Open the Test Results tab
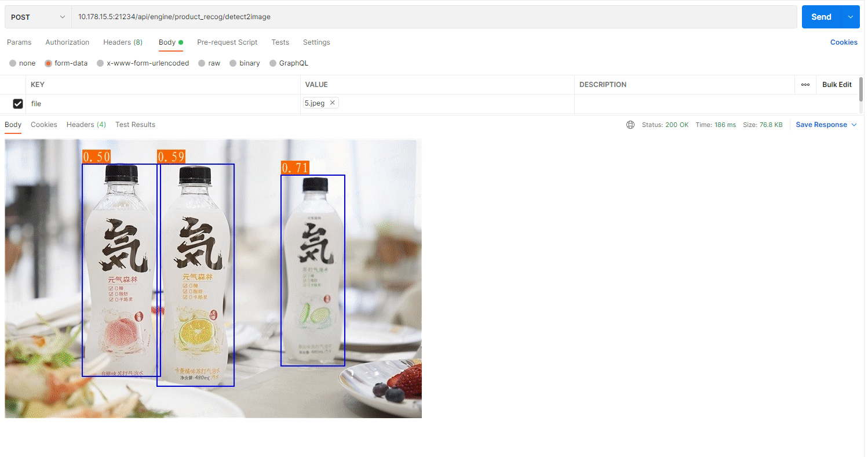 135,125
